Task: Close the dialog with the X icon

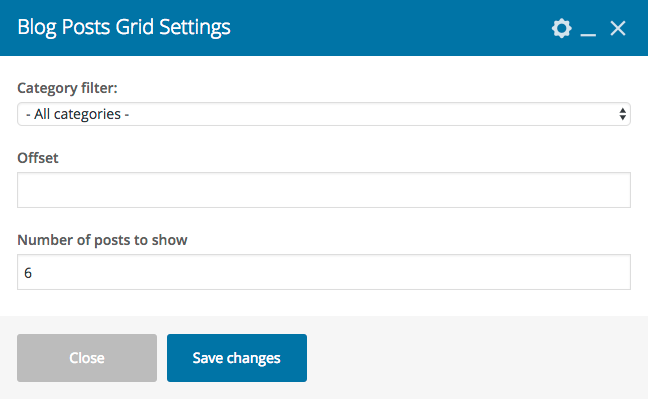Action: pyautogui.click(x=618, y=28)
